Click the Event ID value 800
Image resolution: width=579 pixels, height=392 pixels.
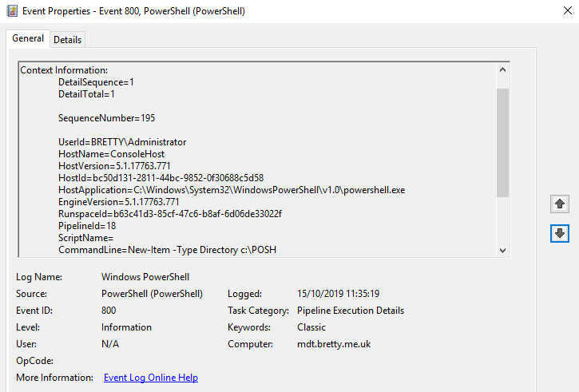(x=109, y=311)
